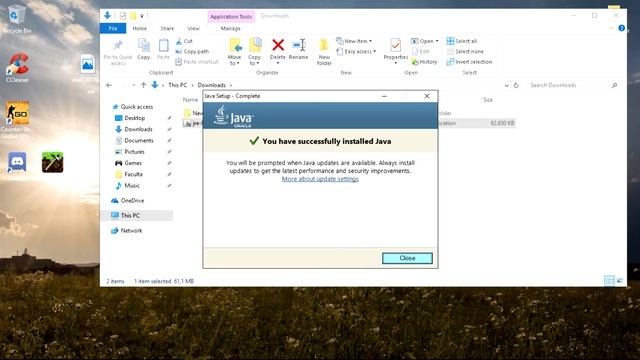Screen dimensions: 640x360
Task: Click the Cut scissors icon
Action: coord(179,41)
